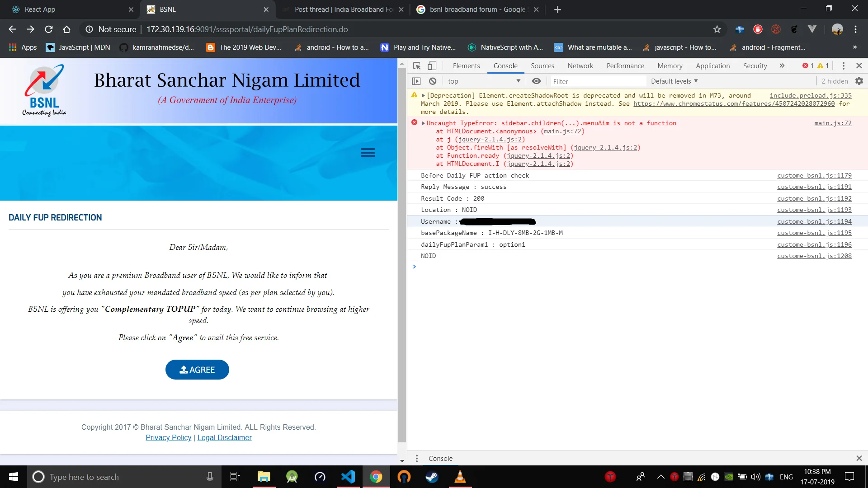Open Visual Studio Code from the taskbar
The height and width of the screenshot is (488, 868).
coord(348,477)
